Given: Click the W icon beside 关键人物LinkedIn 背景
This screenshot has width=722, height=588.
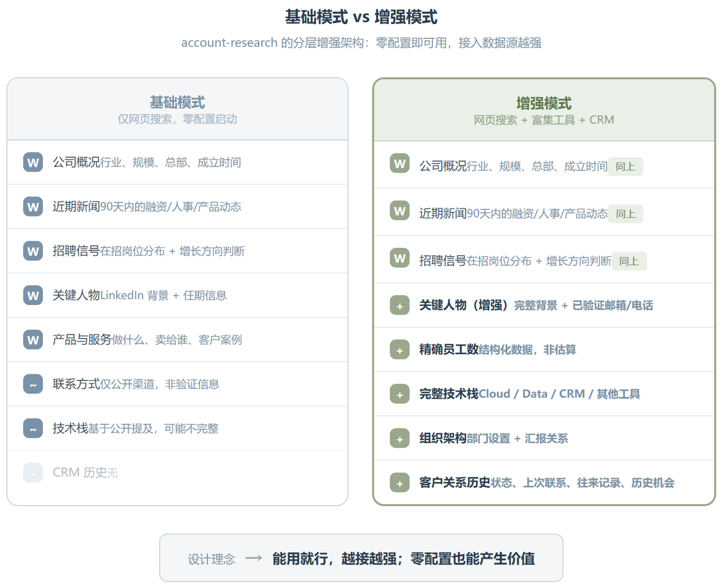Looking at the screenshot, I should 33,295.
